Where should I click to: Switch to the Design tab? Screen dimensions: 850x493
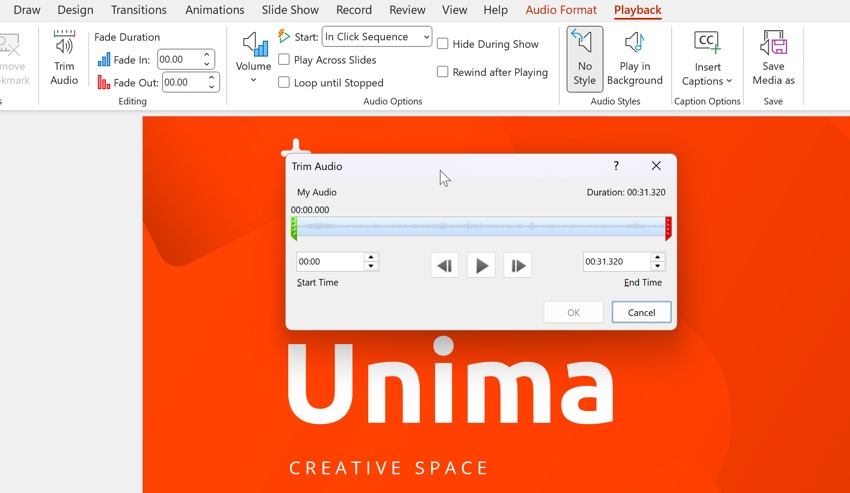tap(75, 10)
